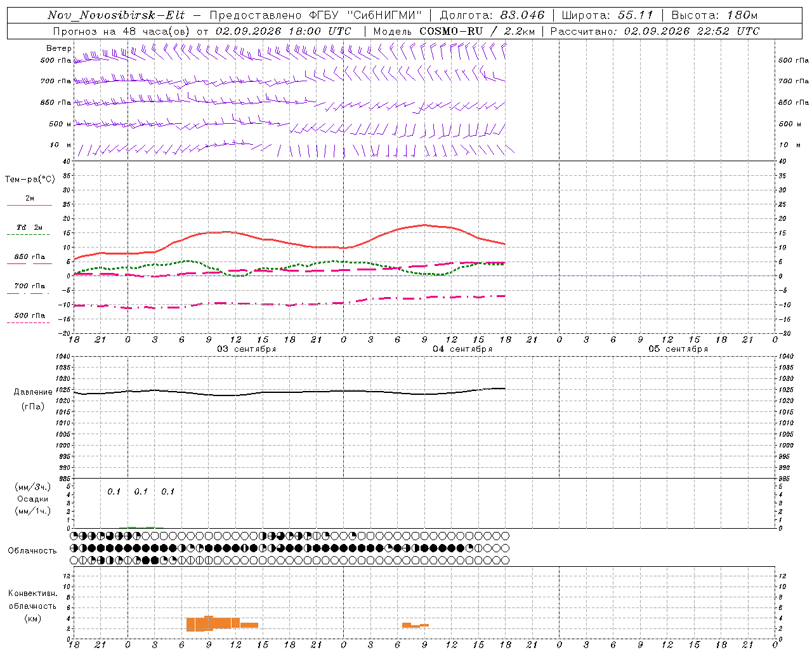Click the Осадки precipitation label
Image resolution: width=812 pixels, height=650 pixels.
pyautogui.click(x=33, y=499)
